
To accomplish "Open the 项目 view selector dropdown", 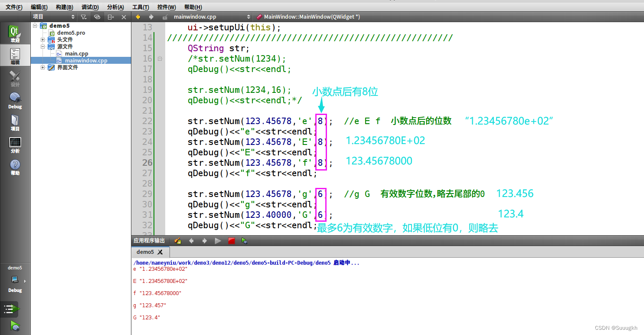I will [x=54, y=17].
